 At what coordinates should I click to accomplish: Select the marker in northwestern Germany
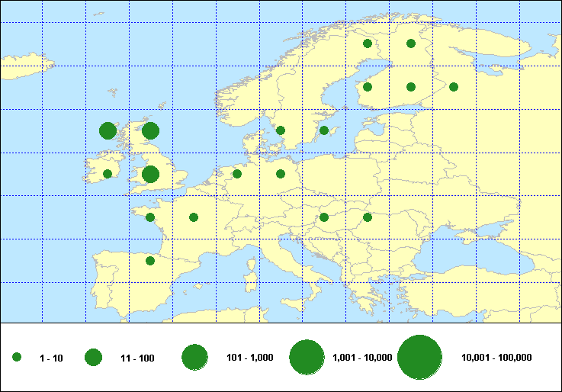[x=237, y=174]
